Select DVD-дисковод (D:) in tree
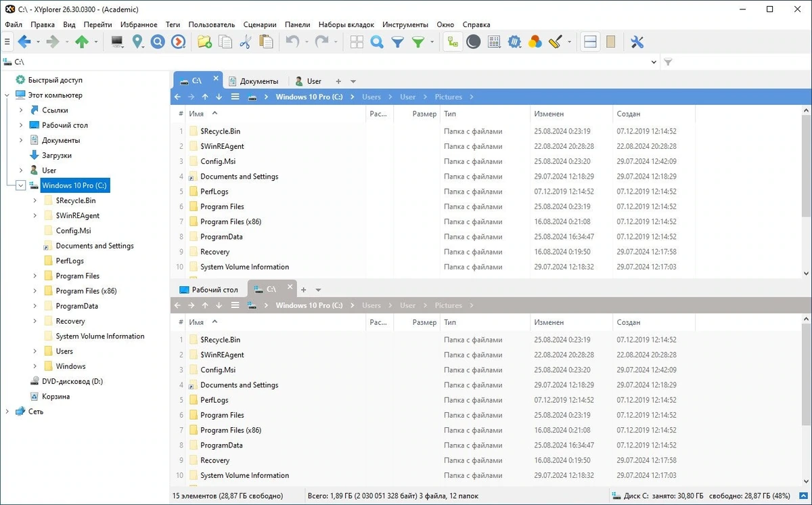812x505 pixels. 72,381
